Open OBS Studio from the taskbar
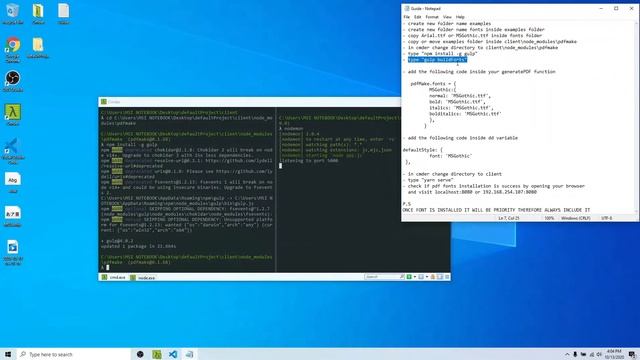The width and height of the screenshot is (640, 360). point(140,354)
